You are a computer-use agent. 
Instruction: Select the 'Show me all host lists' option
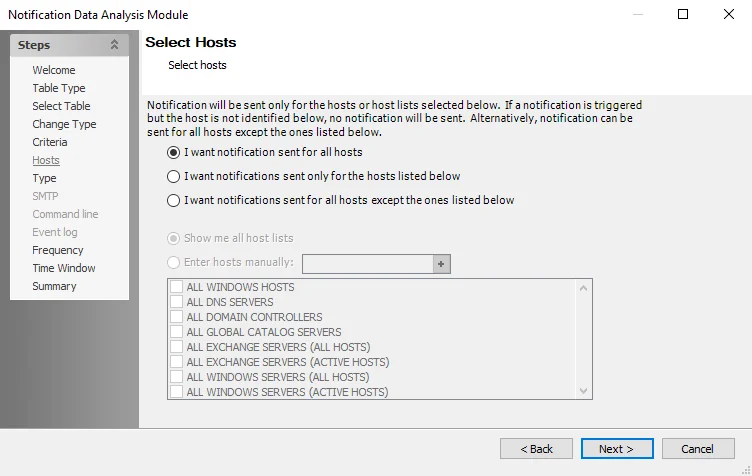pyautogui.click(x=173, y=238)
